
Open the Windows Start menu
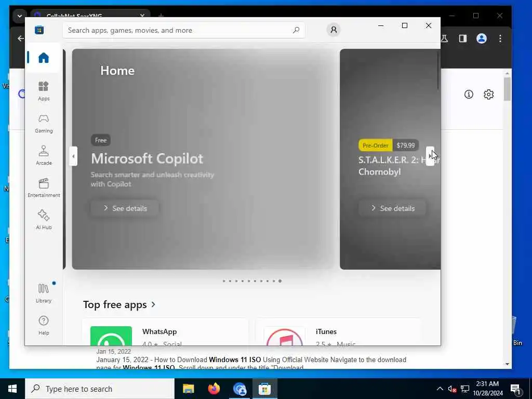tap(12, 389)
